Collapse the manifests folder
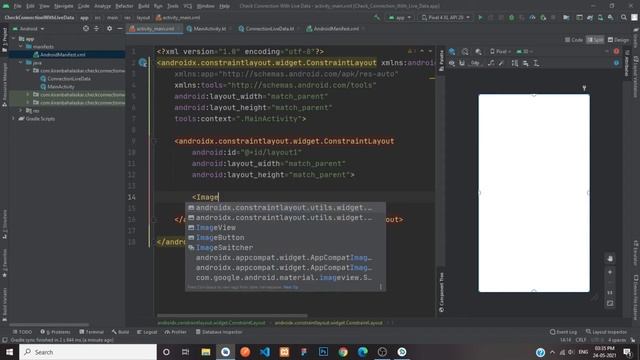640x360 pixels. [21, 47]
